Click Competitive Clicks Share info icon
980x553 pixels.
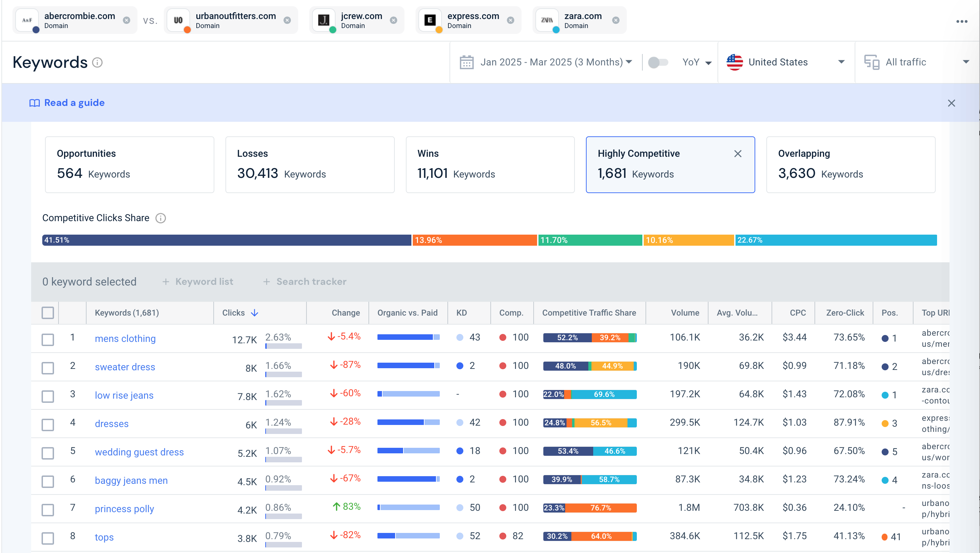(161, 218)
